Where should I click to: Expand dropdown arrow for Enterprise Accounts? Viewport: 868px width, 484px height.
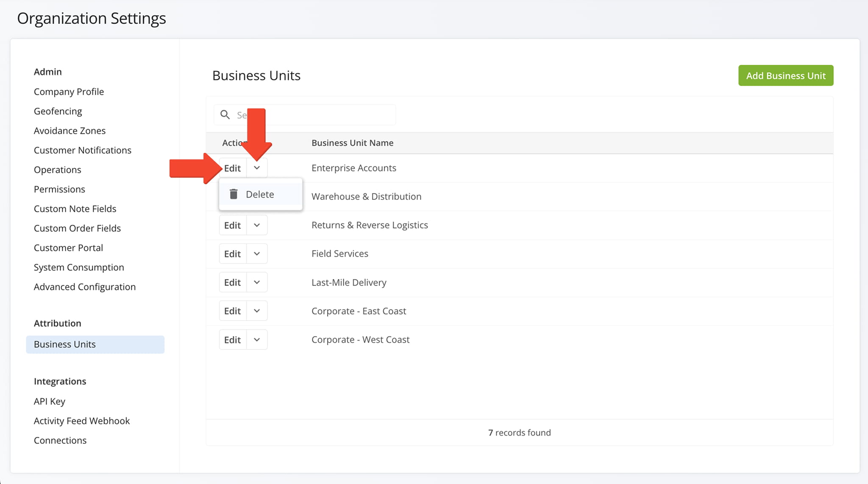pos(257,168)
